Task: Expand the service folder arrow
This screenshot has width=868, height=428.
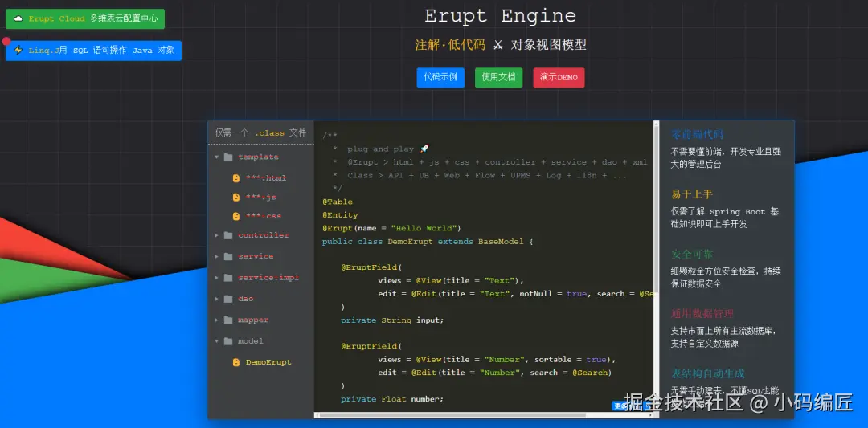Action: tap(217, 257)
